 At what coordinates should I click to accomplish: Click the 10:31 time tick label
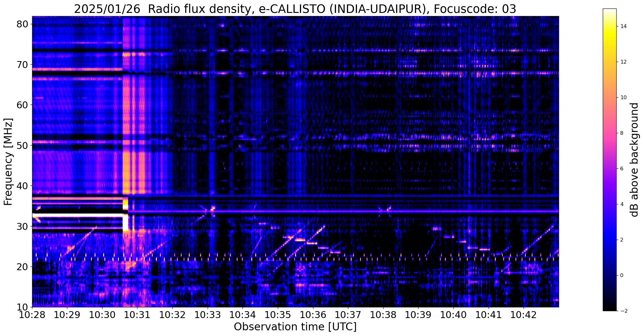coord(137,315)
